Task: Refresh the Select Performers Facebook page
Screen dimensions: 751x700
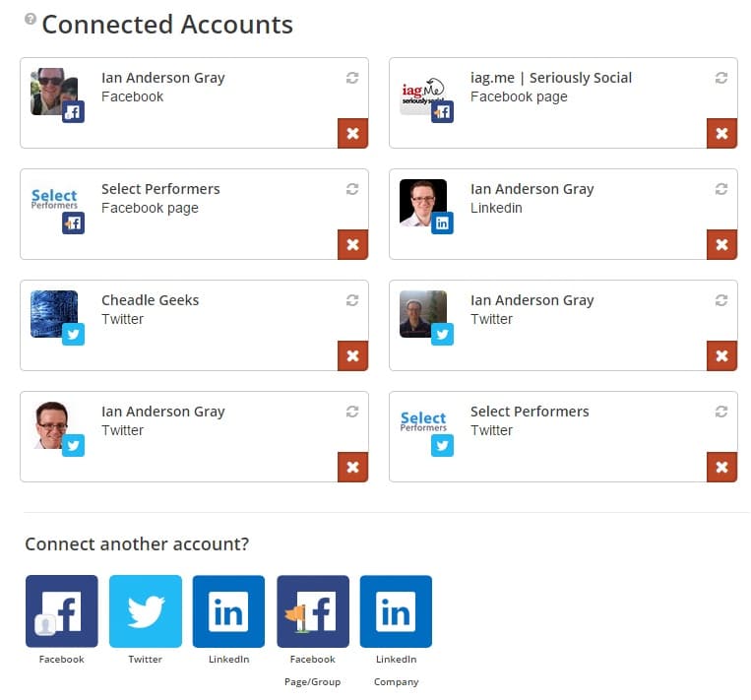Action: click(352, 189)
